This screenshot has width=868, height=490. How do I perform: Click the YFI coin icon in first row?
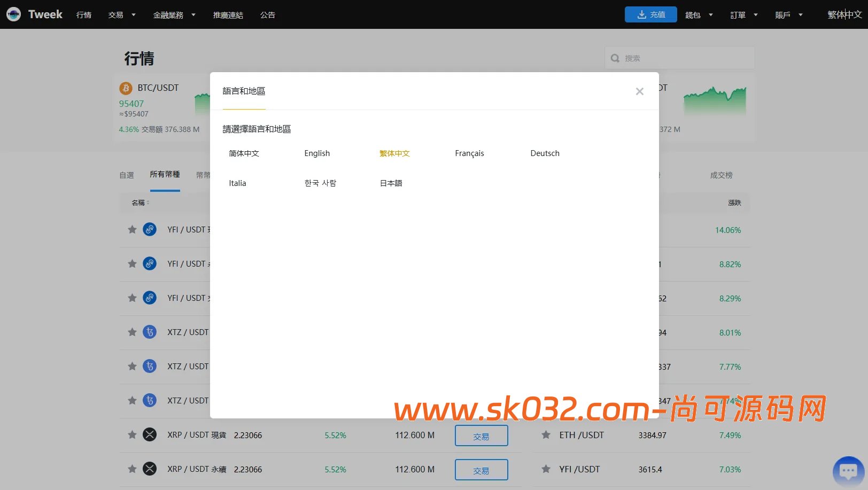[150, 229]
